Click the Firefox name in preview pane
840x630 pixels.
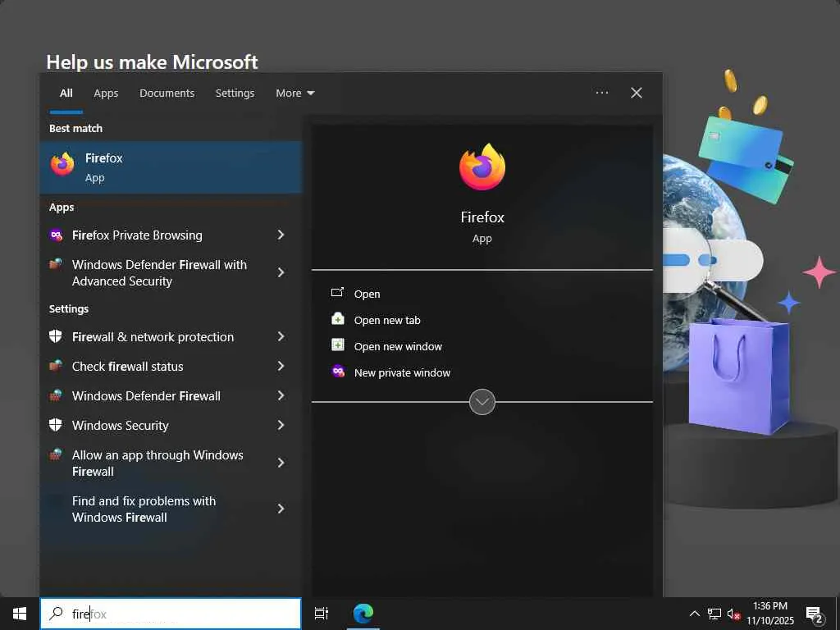pyautogui.click(x=482, y=217)
